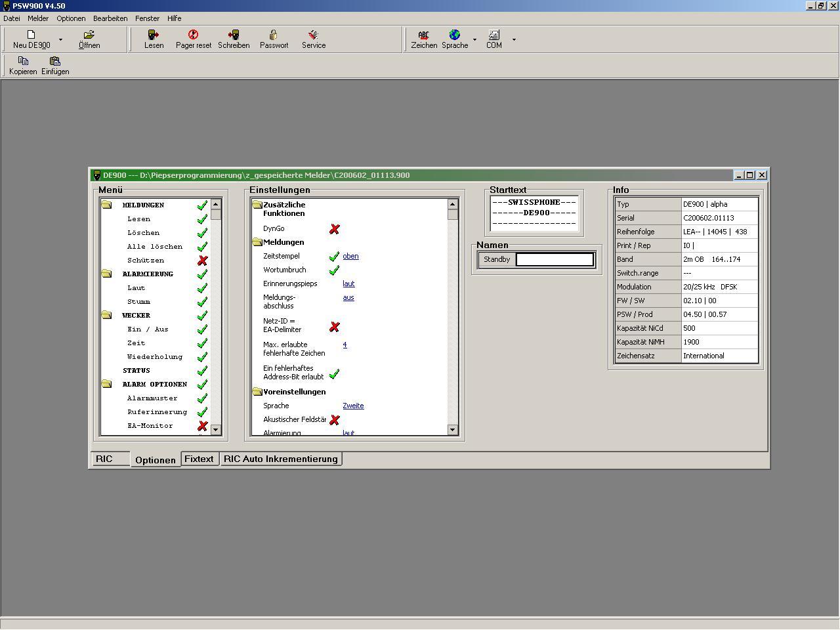
Task: Click the 'Zweite' Sprache link
Action: (353, 406)
